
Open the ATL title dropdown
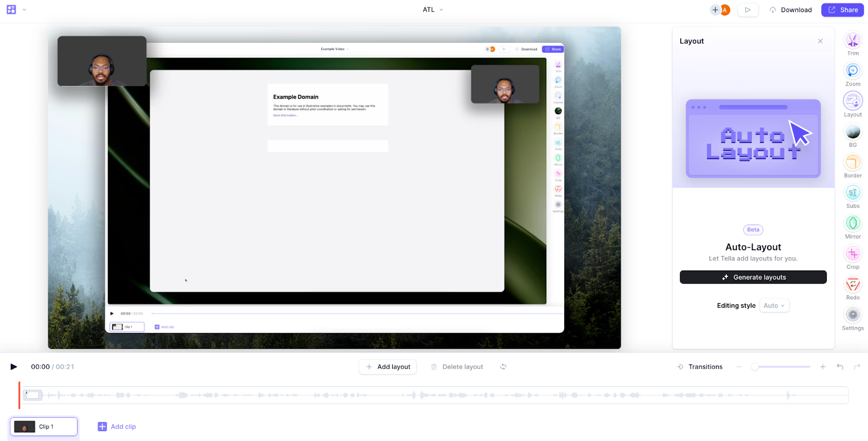(x=433, y=10)
